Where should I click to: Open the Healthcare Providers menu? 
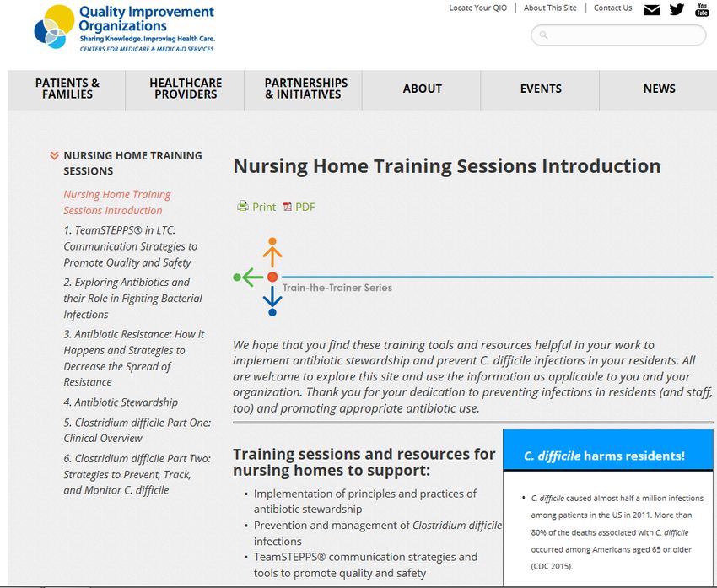pos(186,89)
